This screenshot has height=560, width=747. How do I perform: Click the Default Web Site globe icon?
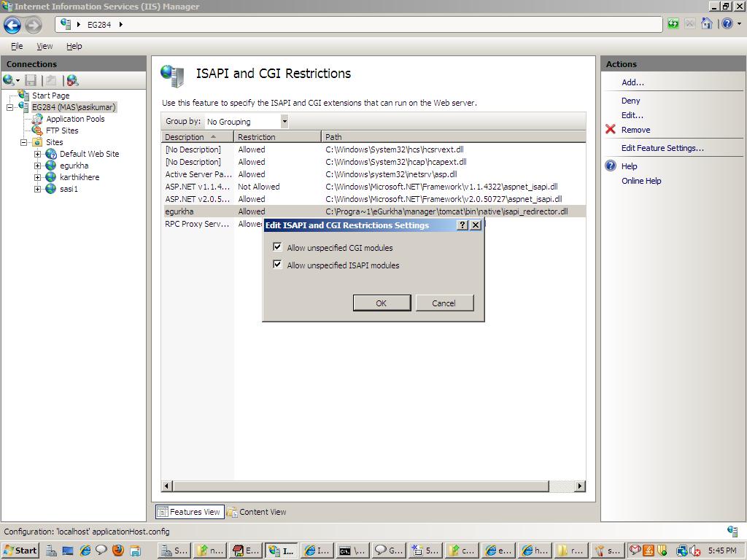pyautogui.click(x=51, y=154)
